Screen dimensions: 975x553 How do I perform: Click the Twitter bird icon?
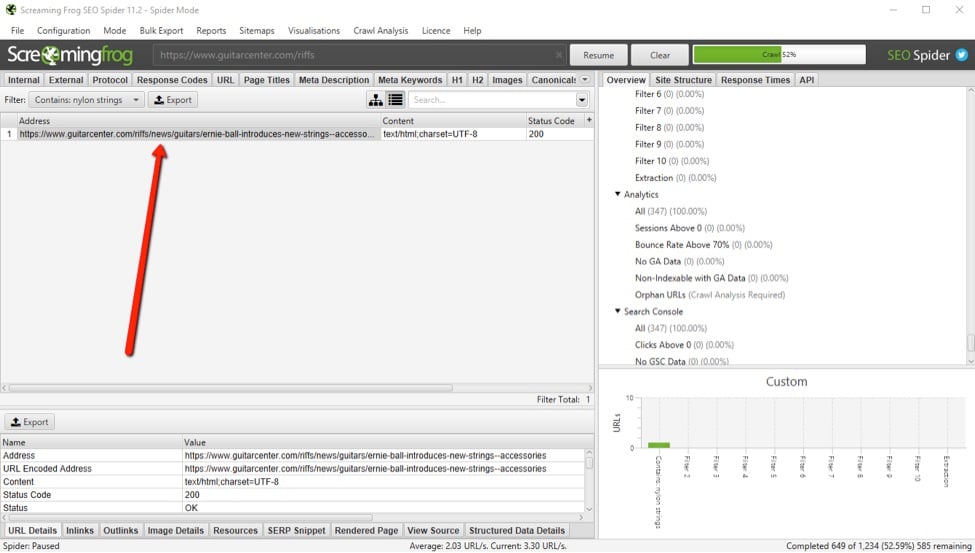pyautogui.click(x=961, y=56)
